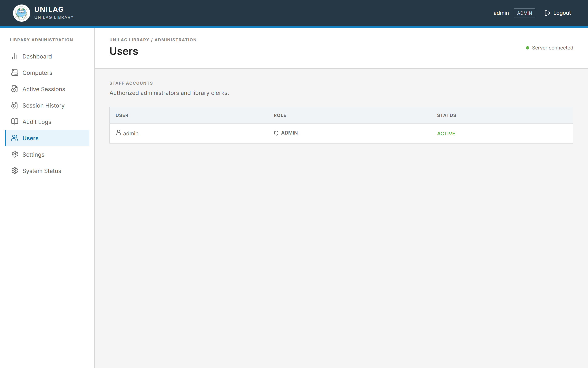The width and height of the screenshot is (588, 368).
Task: Click the UNILAG crest logo
Action: click(x=22, y=13)
